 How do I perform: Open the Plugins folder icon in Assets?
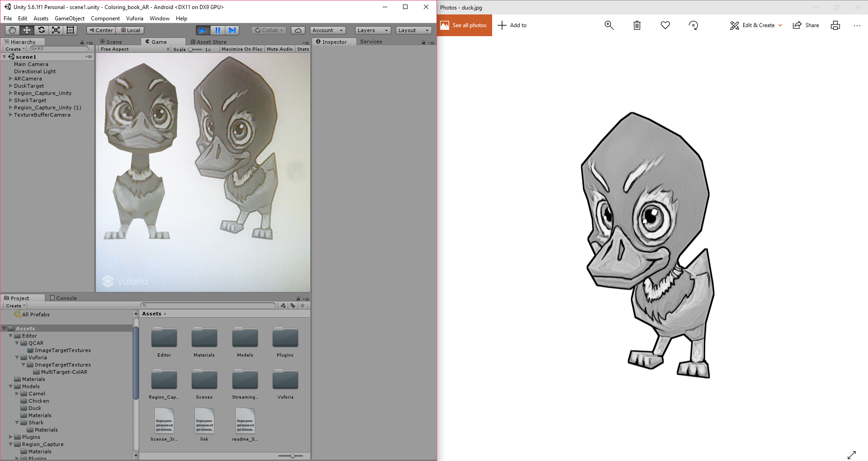pos(285,338)
